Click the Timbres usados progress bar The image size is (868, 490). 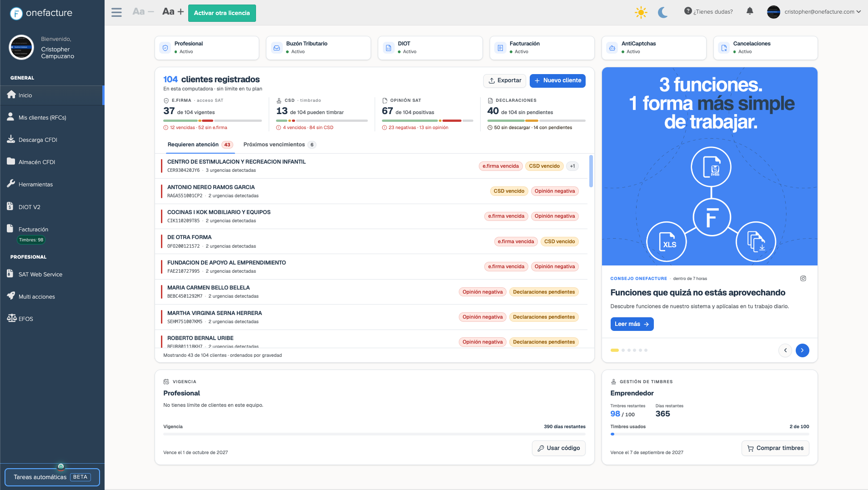click(710, 434)
